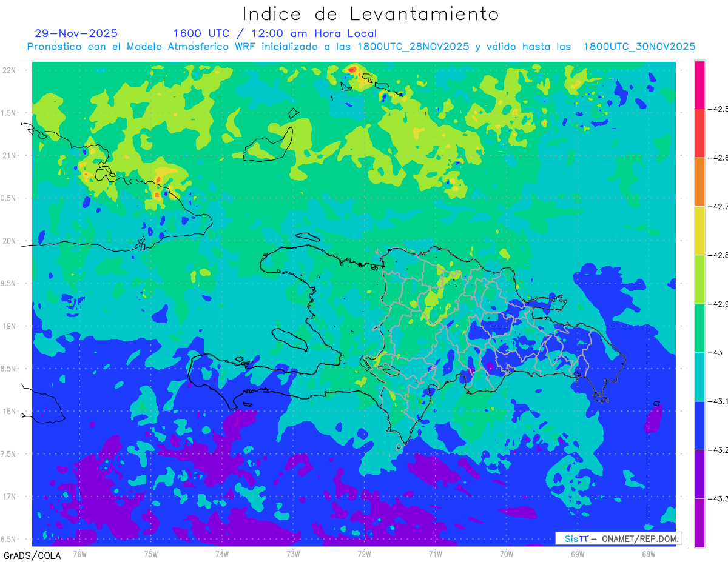This screenshot has height=562, width=728.
Task: Click '1600 UTC / 12:00 am Hora Local' time label
Action: click(275, 34)
